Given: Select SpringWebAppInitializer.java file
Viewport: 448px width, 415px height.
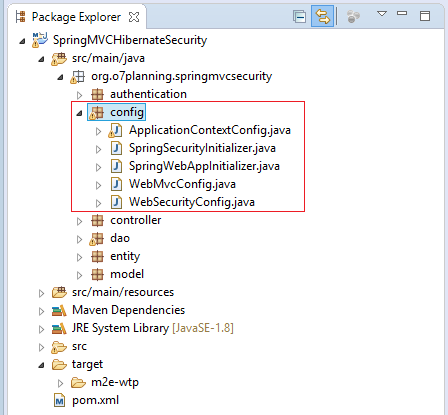Looking at the screenshot, I should pyautogui.click(x=204, y=166).
